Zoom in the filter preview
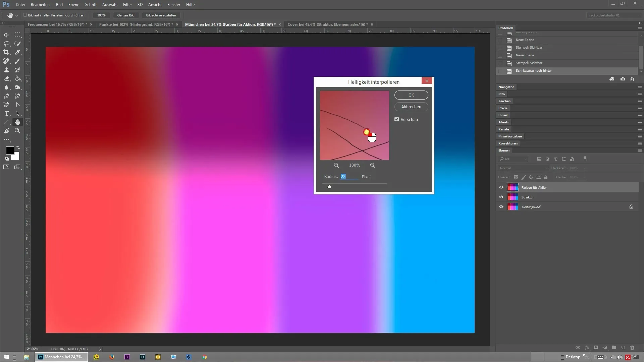Viewport: 644px width, 362px height. [372, 165]
